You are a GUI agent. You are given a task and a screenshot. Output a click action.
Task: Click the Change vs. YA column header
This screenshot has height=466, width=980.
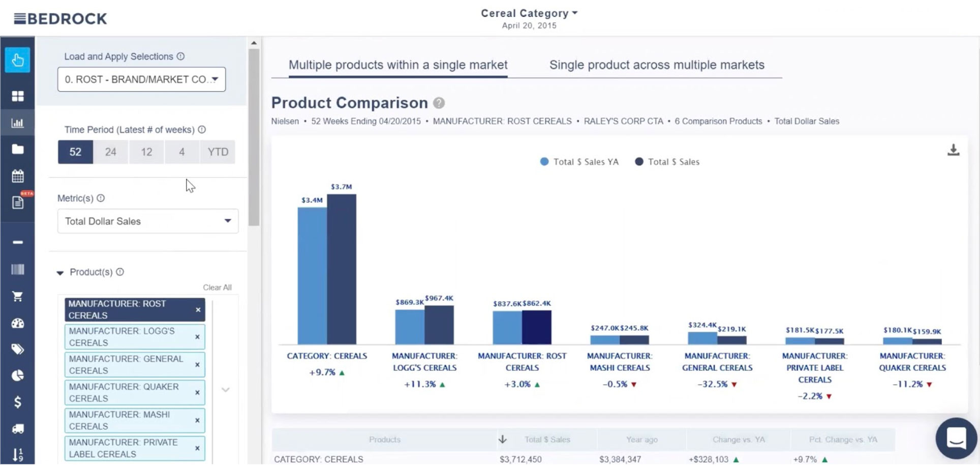click(739, 440)
